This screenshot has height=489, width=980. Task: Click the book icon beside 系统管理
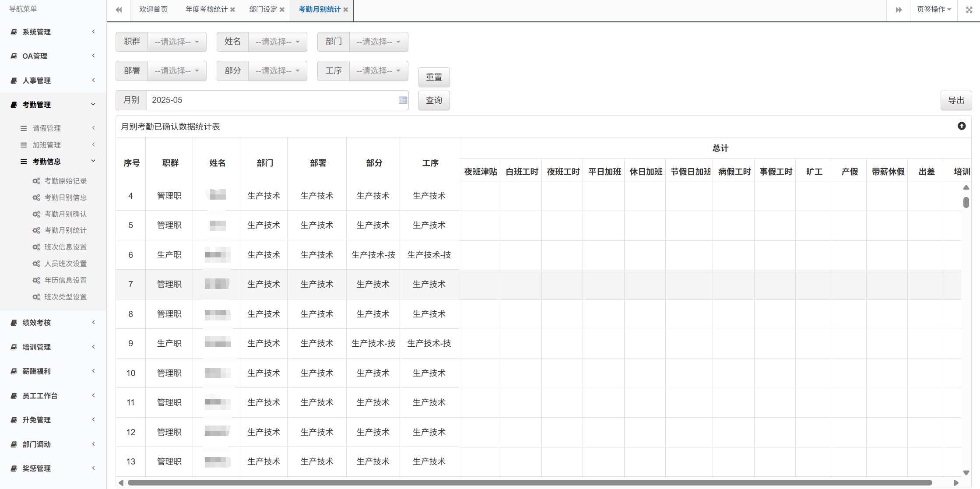click(x=13, y=32)
